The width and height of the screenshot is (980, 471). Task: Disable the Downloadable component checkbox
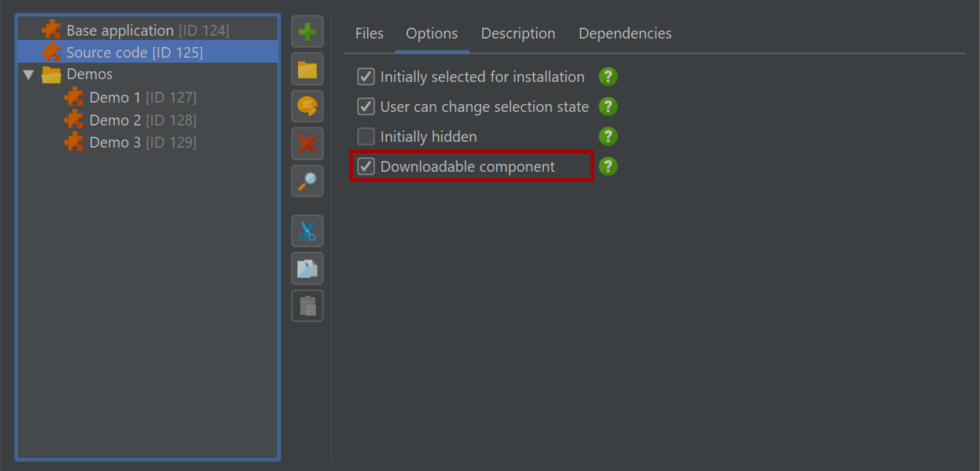(366, 166)
